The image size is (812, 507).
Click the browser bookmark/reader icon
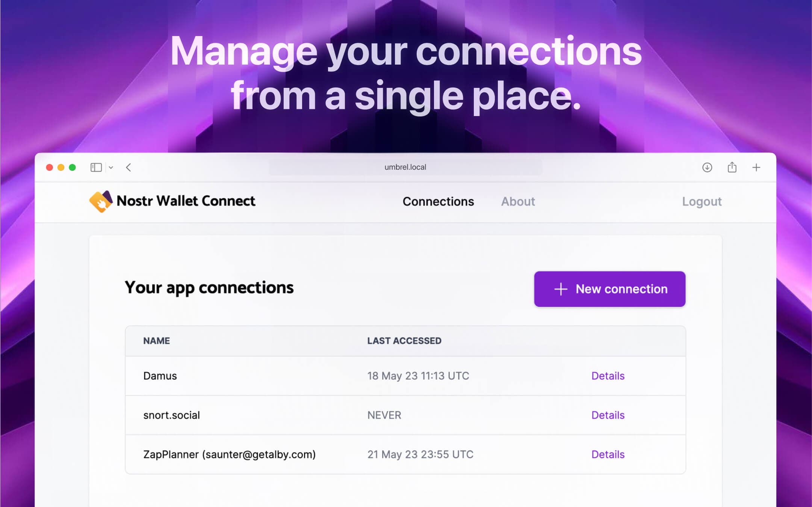(x=95, y=168)
